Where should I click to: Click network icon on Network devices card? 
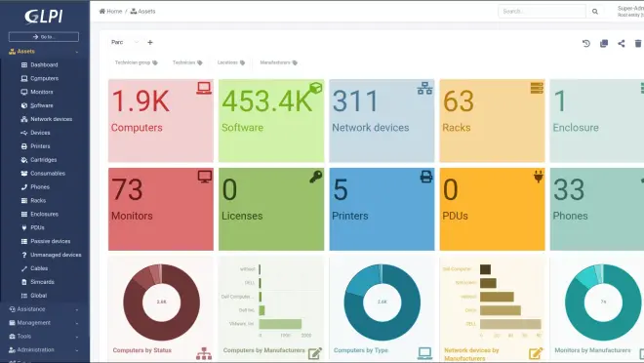pos(424,88)
